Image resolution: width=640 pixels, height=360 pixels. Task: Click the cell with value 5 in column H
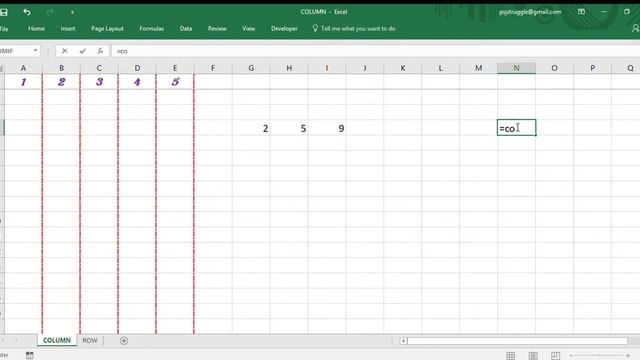coord(289,128)
